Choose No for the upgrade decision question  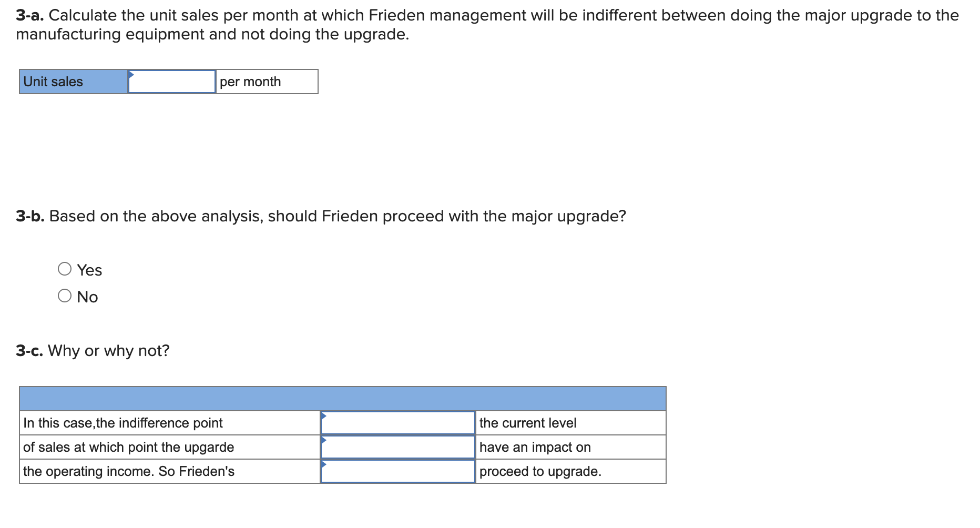point(64,296)
